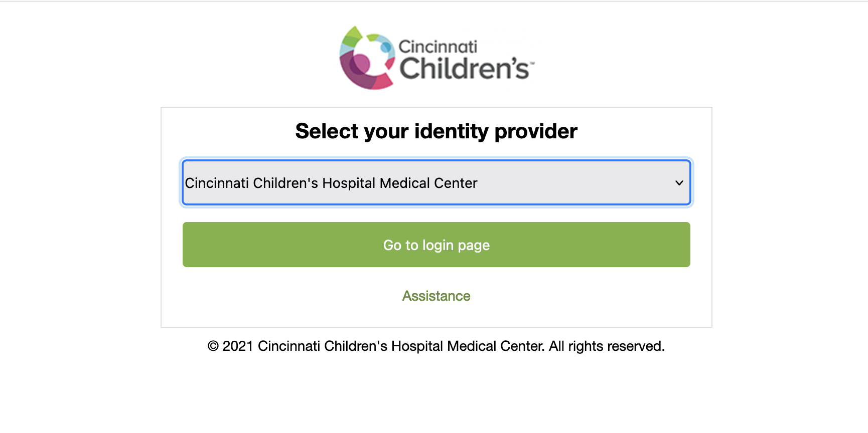
Task: Click the copyright symbol in footer
Action: coord(213,346)
